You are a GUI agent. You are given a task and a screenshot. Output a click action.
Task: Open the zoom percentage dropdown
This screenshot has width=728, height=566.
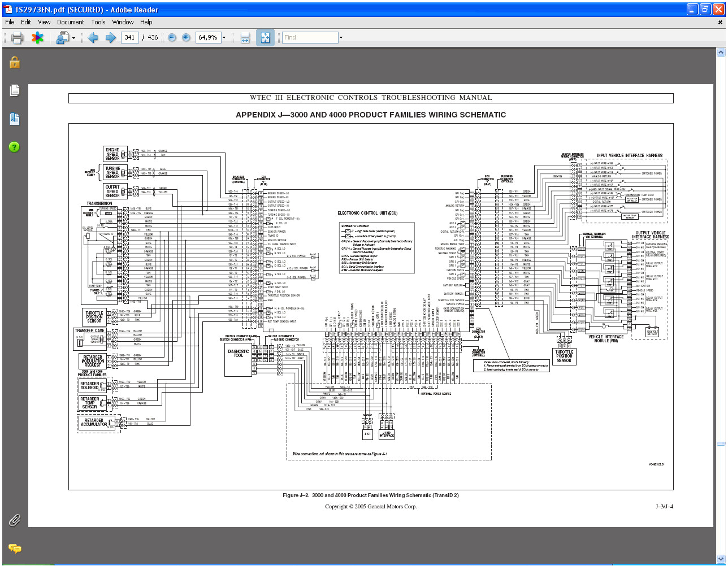coord(223,37)
